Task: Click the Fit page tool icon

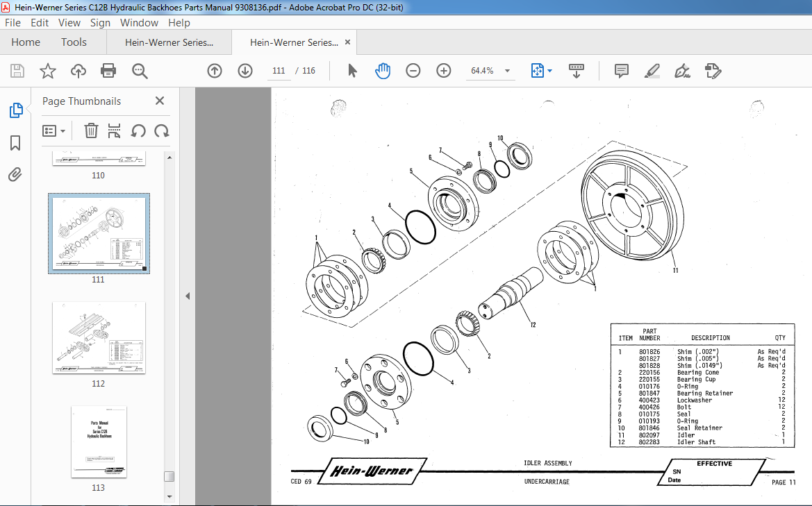Action: (x=538, y=71)
